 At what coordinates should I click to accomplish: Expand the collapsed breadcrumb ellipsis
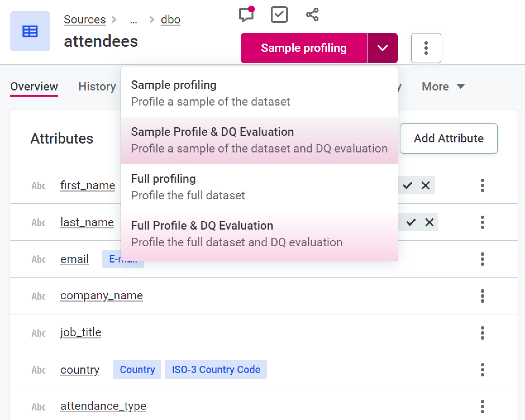point(133,20)
